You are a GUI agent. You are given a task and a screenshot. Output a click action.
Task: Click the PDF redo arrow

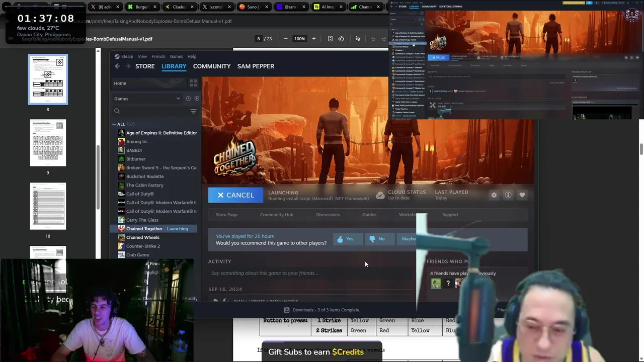pyautogui.click(x=384, y=39)
